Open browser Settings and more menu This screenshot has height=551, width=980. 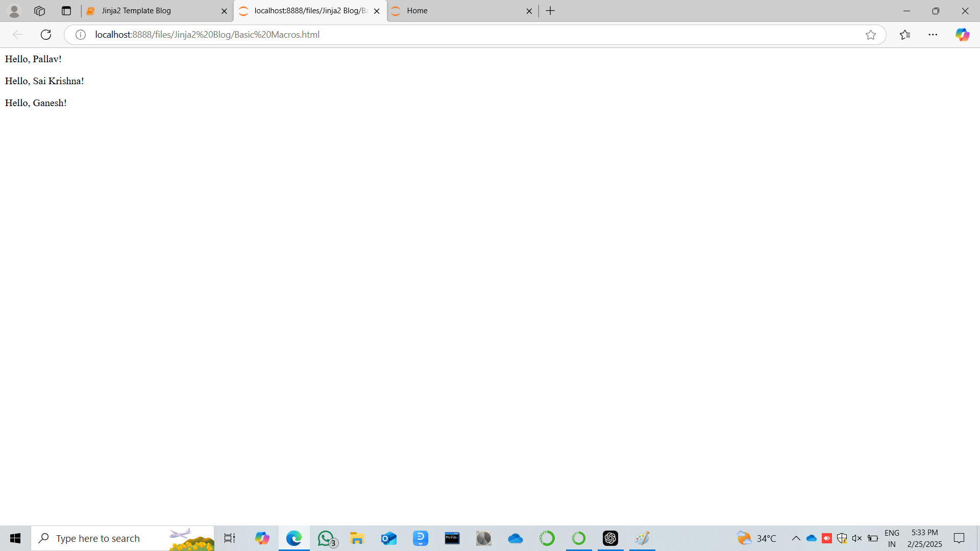click(933, 35)
